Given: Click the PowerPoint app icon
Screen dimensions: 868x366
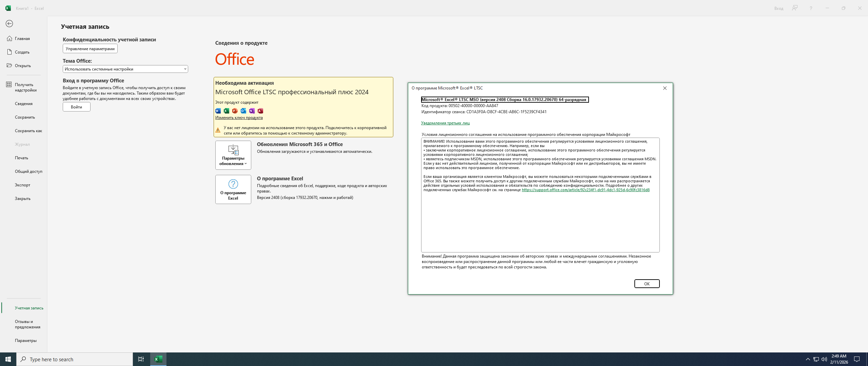Looking at the screenshot, I should tap(235, 111).
